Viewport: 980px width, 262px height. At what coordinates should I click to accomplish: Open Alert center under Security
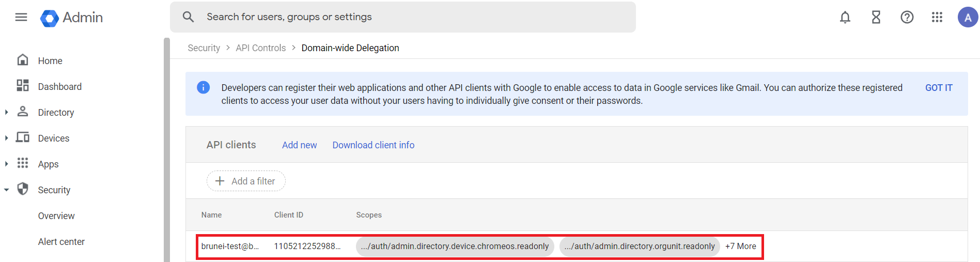pos(61,241)
